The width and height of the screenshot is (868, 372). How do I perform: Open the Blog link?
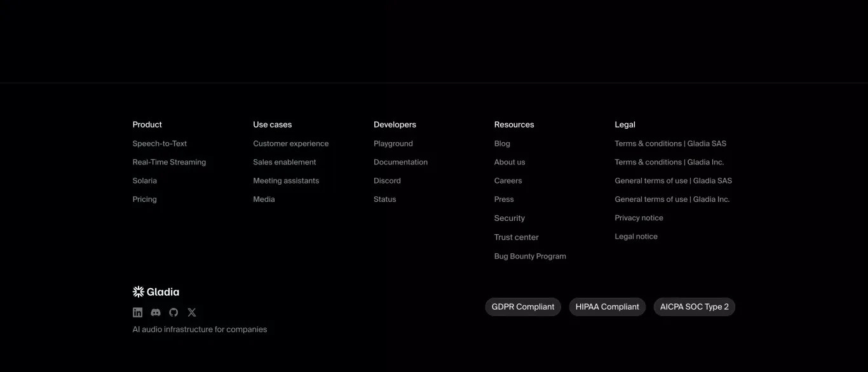(x=502, y=143)
